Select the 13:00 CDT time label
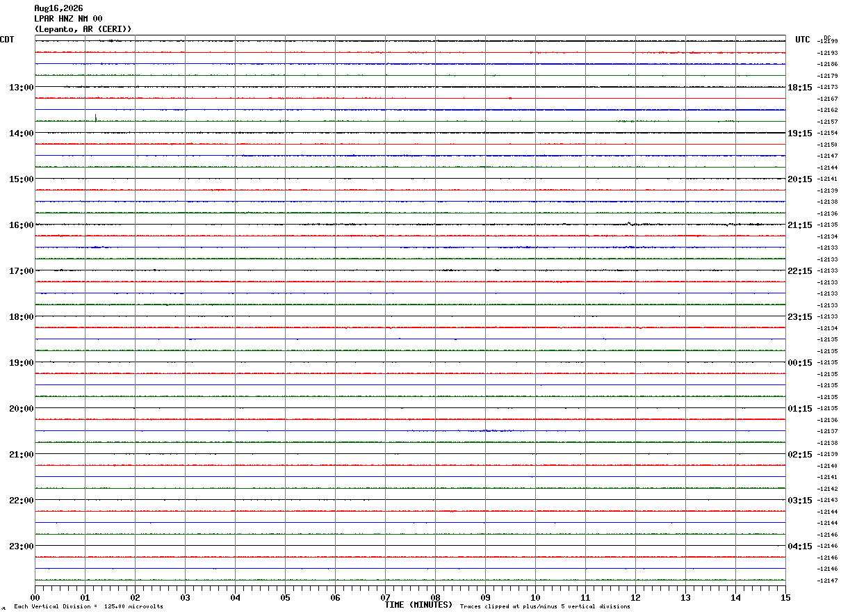841x616 pixels. pos(22,88)
